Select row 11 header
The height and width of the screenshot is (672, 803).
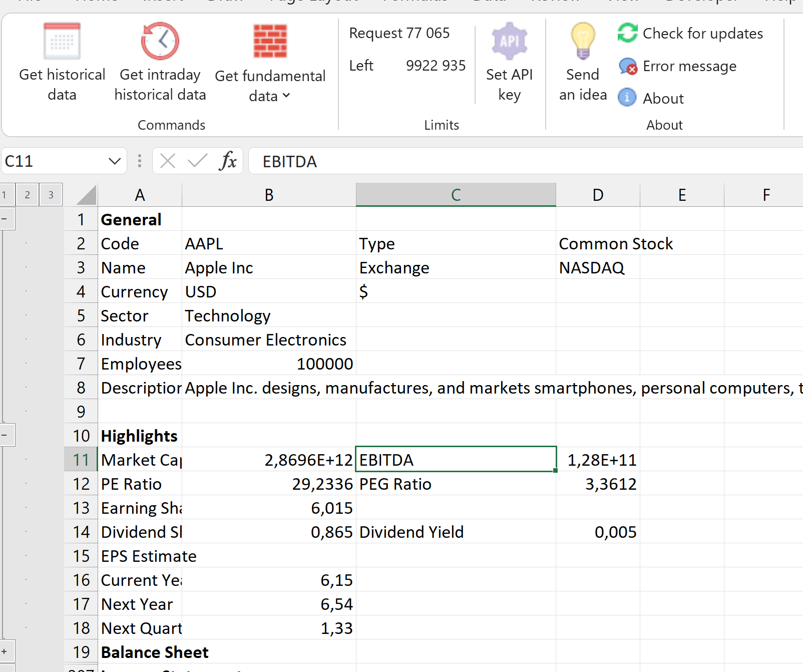pos(81,460)
